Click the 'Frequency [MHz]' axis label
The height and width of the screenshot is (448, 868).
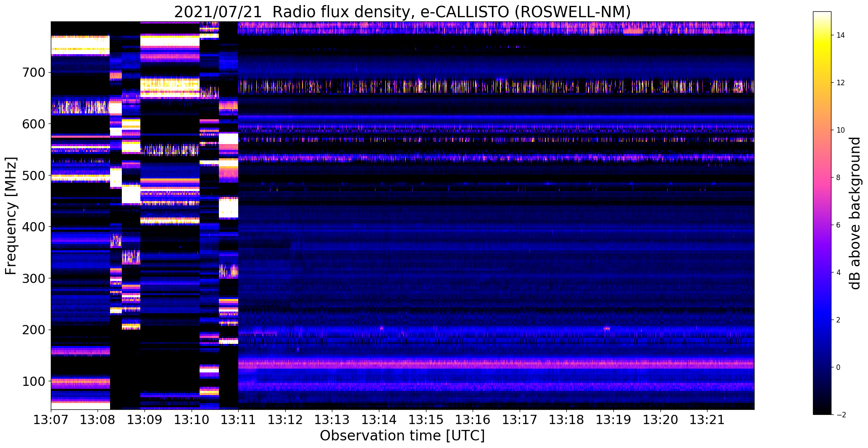[x=11, y=216]
